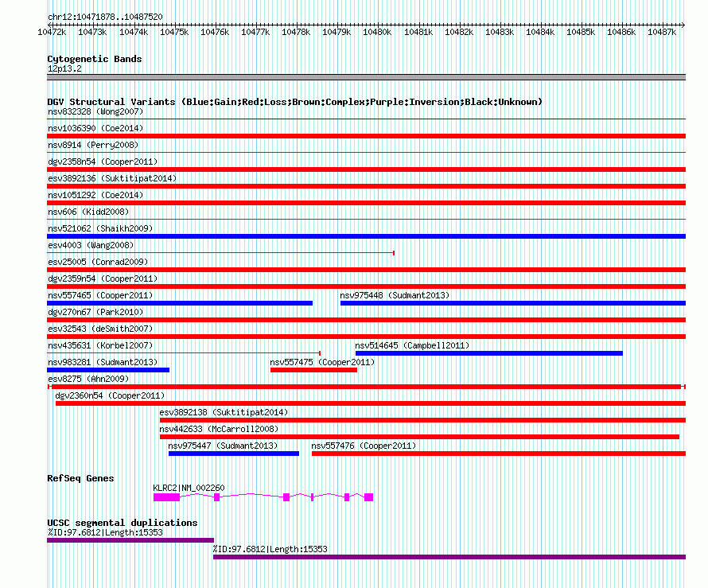708x588 pixels.
Task: Select the nsv521062 (Shaikh2009) blue gain bar
Action: (x=366, y=236)
